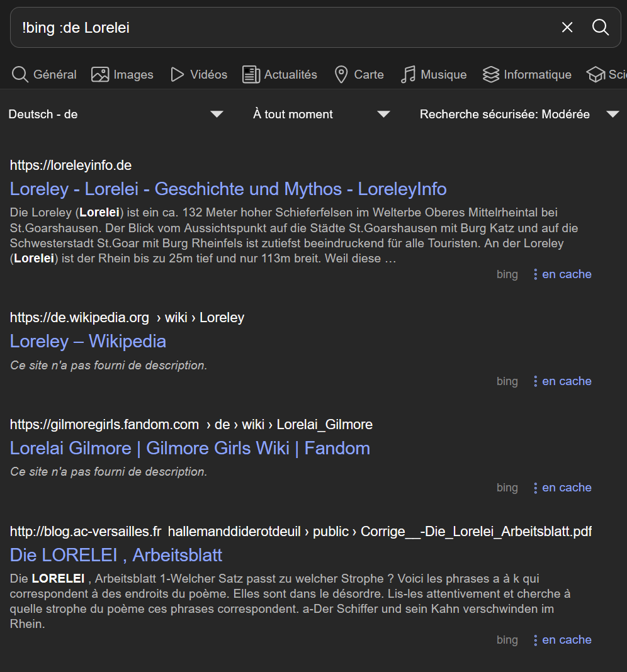The image size is (627, 672).
Task: Click 'Ce site n'a pas fourni de description' under Wikipedia
Action: point(108,365)
